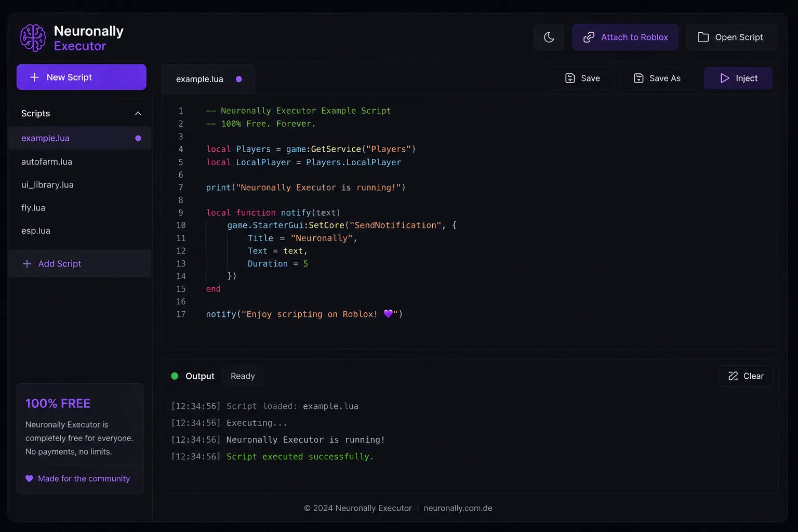The image size is (798, 532).
Task: Click the disk icon on the Save button
Action: pyautogui.click(x=570, y=78)
